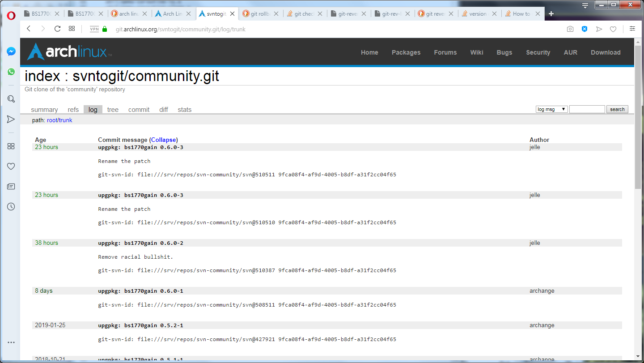Viewport: 644px width, 363px height.
Task: Collapse the commit messages
Action: click(164, 140)
